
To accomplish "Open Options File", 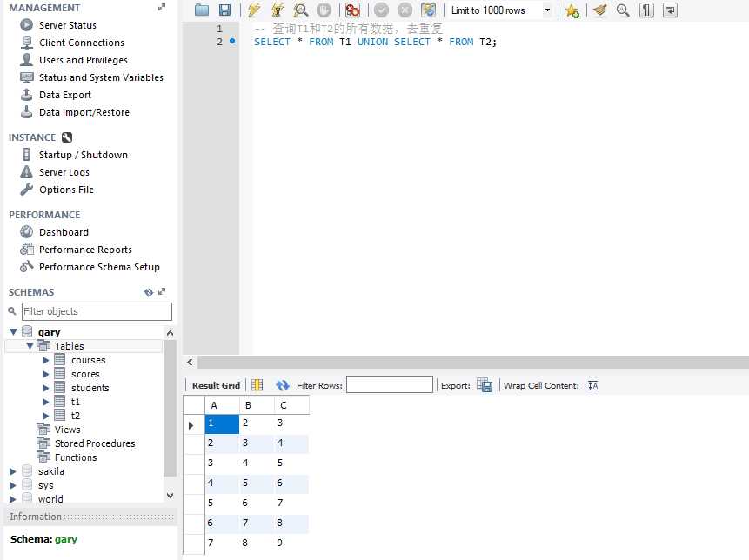I will [66, 190].
